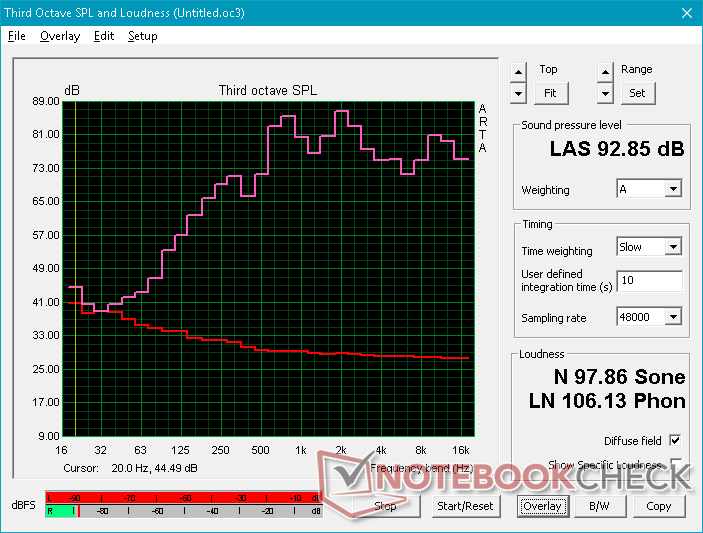703x533 pixels.
Task: Click the Range down arrow
Action: coord(605,94)
